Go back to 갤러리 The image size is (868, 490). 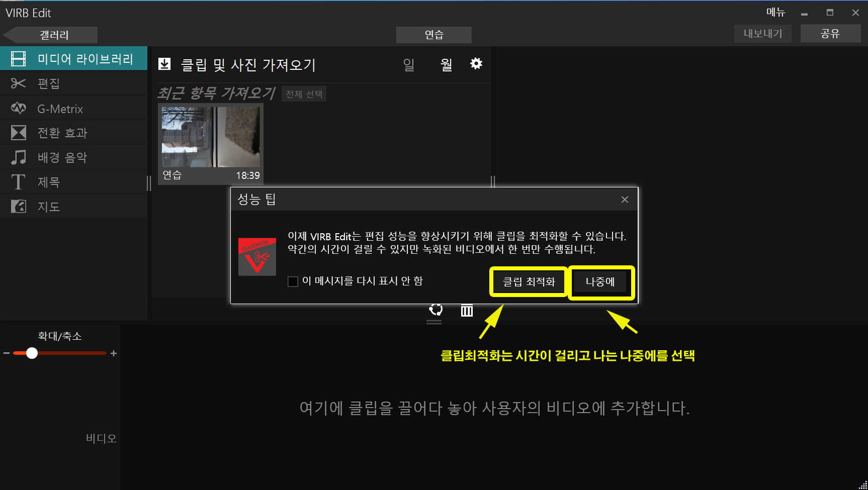(50, 35)
